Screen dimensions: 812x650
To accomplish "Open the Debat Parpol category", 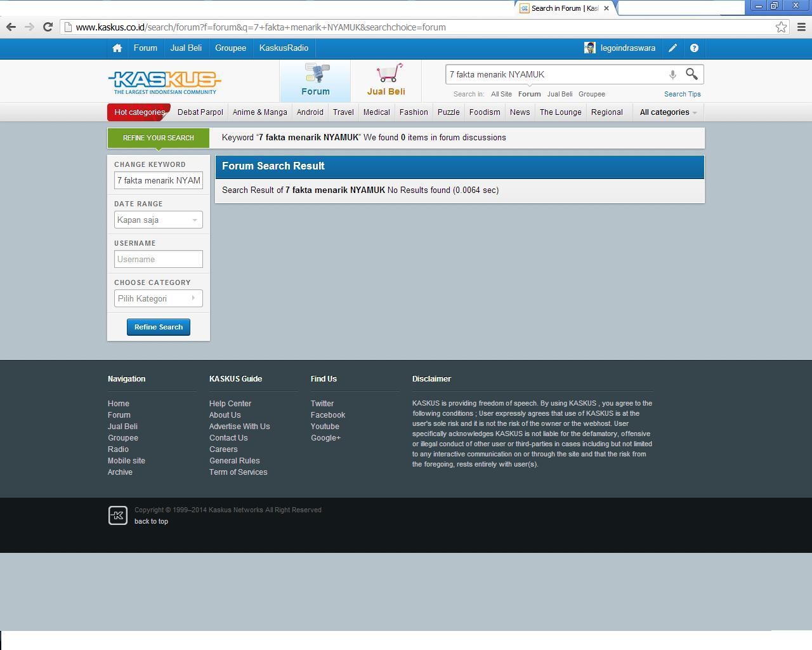I will [200, 112].
